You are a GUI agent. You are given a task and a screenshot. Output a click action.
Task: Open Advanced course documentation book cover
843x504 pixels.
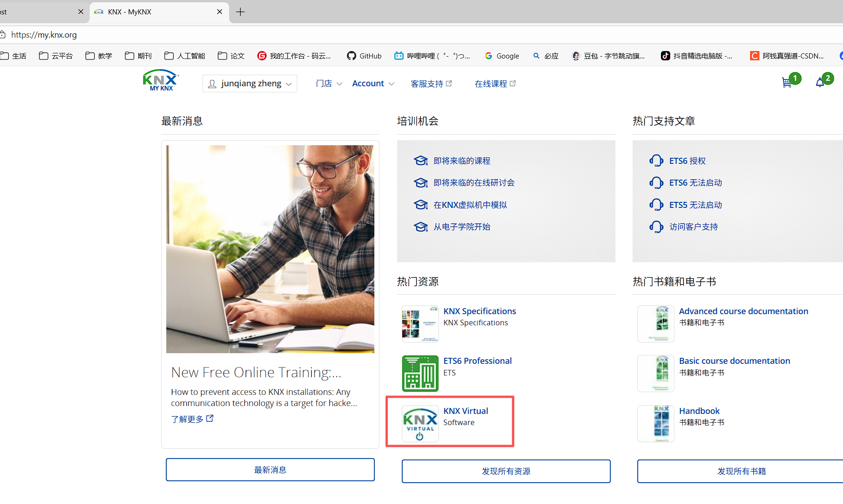click(656, 324)
